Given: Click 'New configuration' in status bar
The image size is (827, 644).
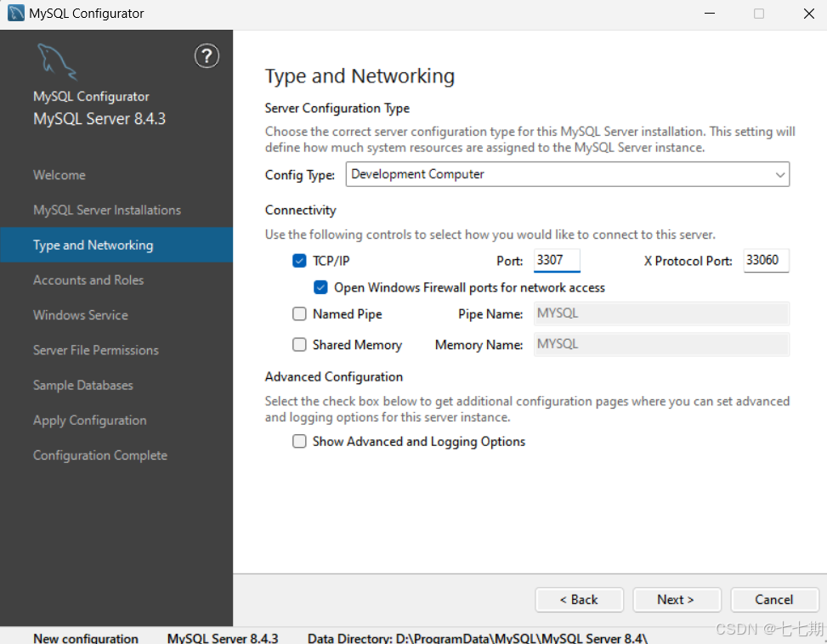Looking at the screenshot, I should pos(86,638).
